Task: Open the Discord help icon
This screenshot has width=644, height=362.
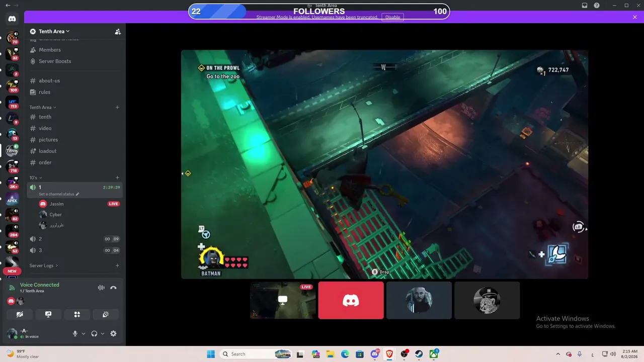Action: tap(597, 6)
